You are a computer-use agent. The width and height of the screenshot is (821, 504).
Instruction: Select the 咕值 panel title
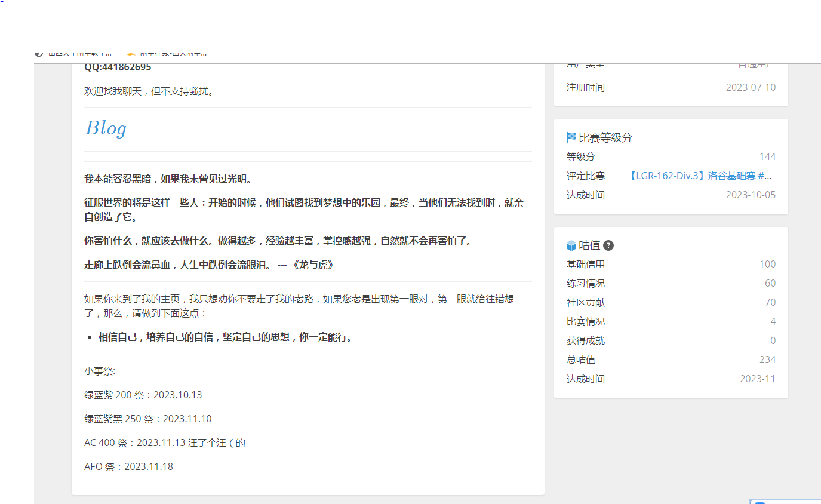589,245
